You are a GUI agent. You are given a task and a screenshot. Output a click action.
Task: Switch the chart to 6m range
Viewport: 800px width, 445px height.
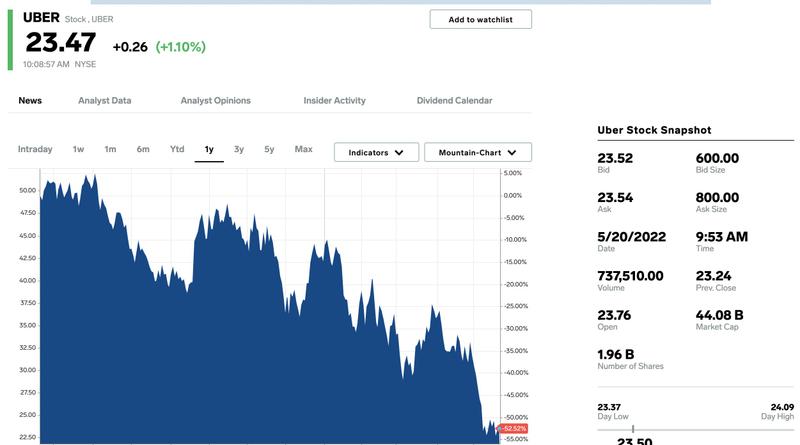pos(143,149)
